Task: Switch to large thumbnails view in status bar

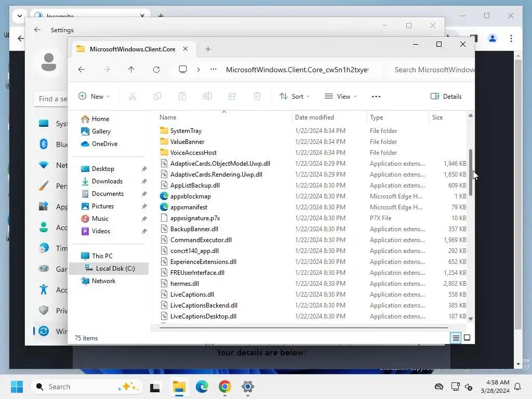Action: pyautogui.click(x=467, y=338)
